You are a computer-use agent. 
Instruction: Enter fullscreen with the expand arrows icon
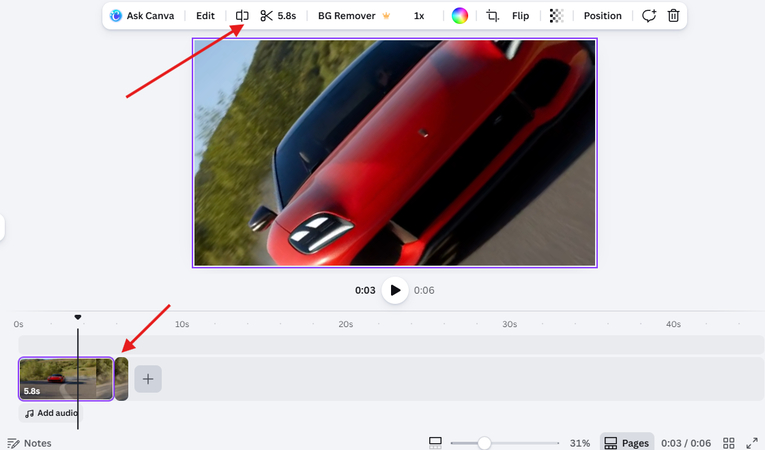[x=752, y=443]
